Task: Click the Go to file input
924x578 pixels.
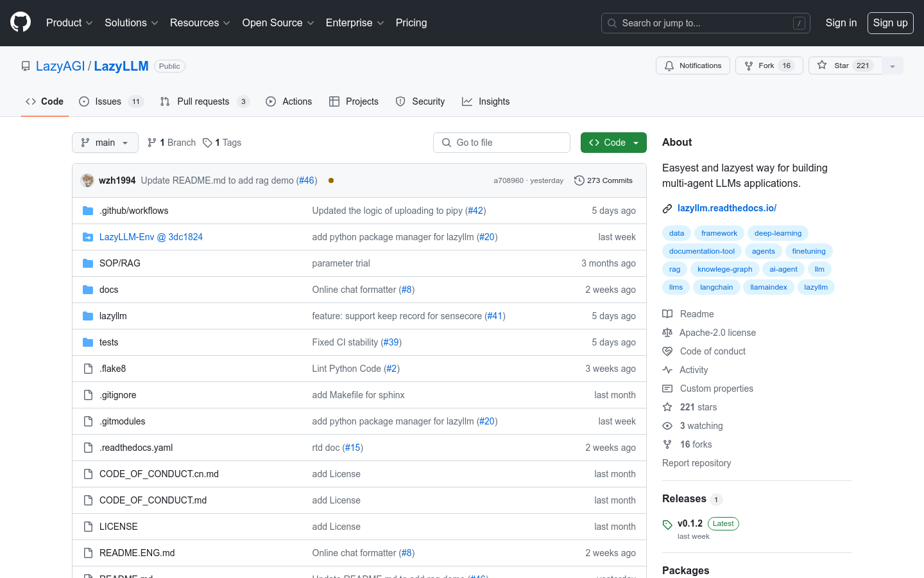Action: click(x=502, y=143)
